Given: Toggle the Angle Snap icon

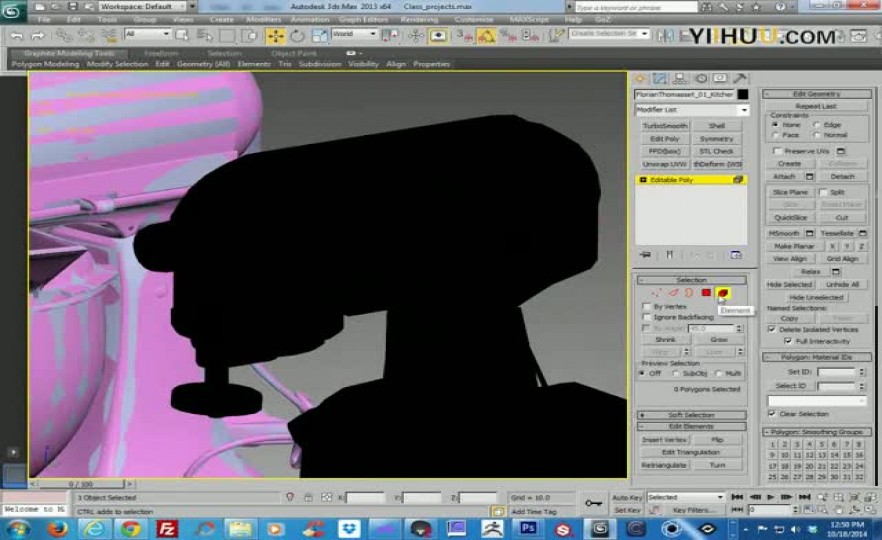Looking at the screenshot, I should pyautogui.click(x=487, y=36).
